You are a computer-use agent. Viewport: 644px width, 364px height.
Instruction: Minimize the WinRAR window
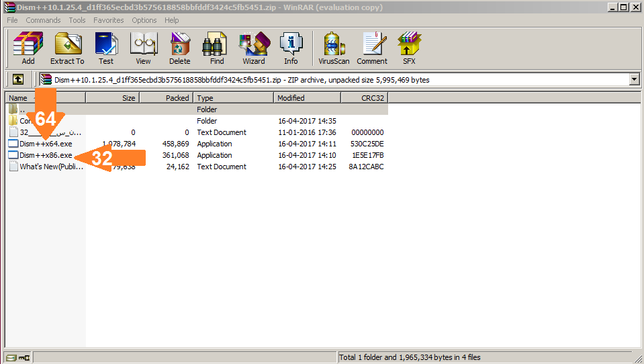pyautogui.click(x=612, y=7)
